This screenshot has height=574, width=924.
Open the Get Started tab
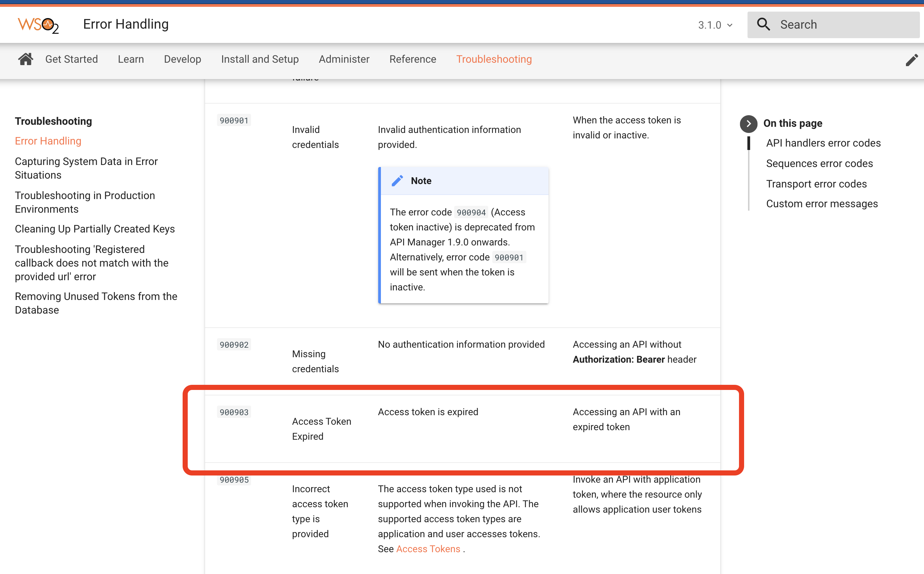(71, 59)
